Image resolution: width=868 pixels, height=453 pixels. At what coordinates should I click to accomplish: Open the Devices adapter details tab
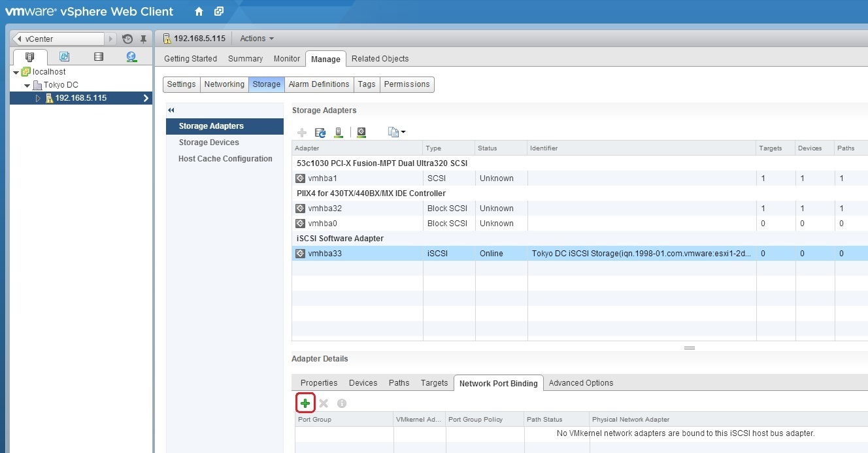(363, 383)
